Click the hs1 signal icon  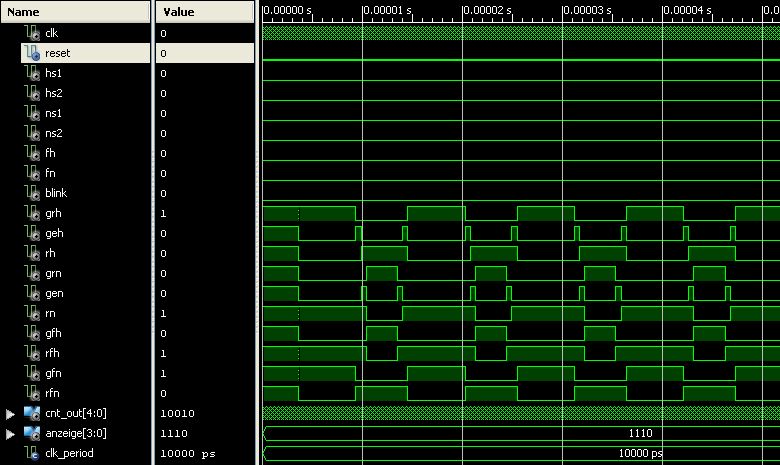31,73
